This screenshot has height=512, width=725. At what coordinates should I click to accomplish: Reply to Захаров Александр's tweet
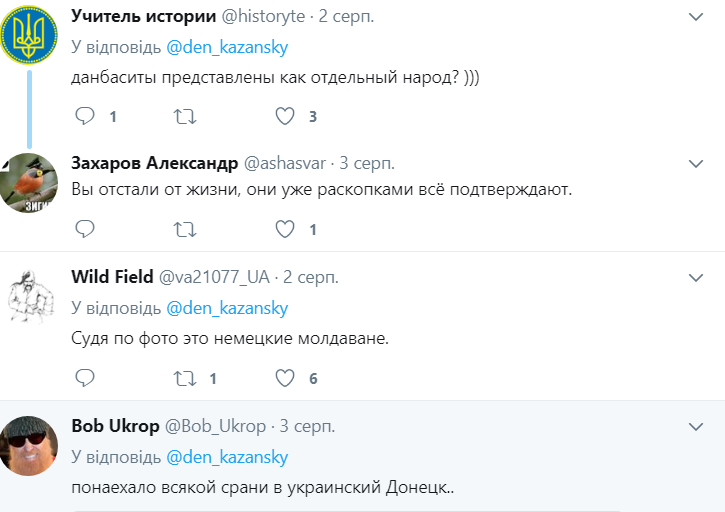pos(85,230)
